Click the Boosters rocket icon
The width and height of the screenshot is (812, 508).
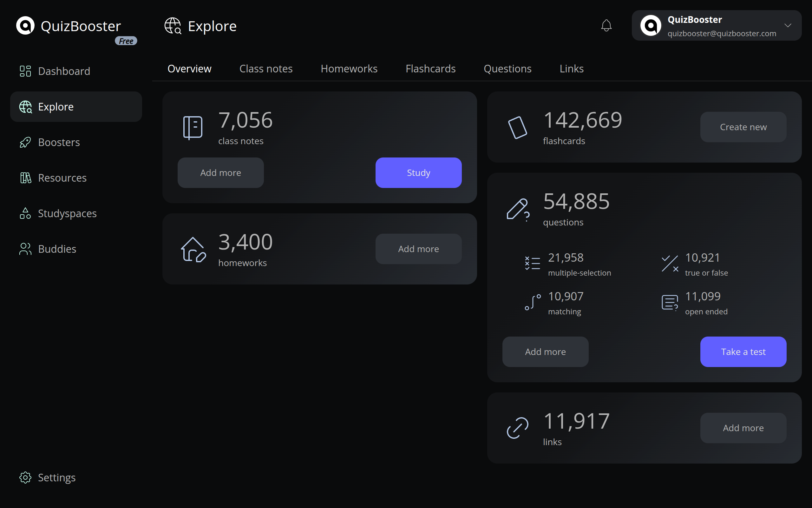pos(25,142)
